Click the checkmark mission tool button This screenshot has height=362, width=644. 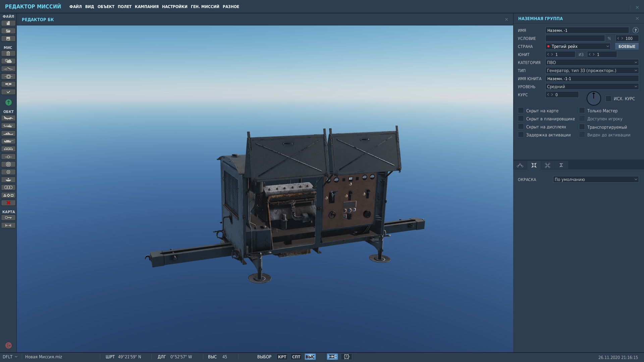8,92
